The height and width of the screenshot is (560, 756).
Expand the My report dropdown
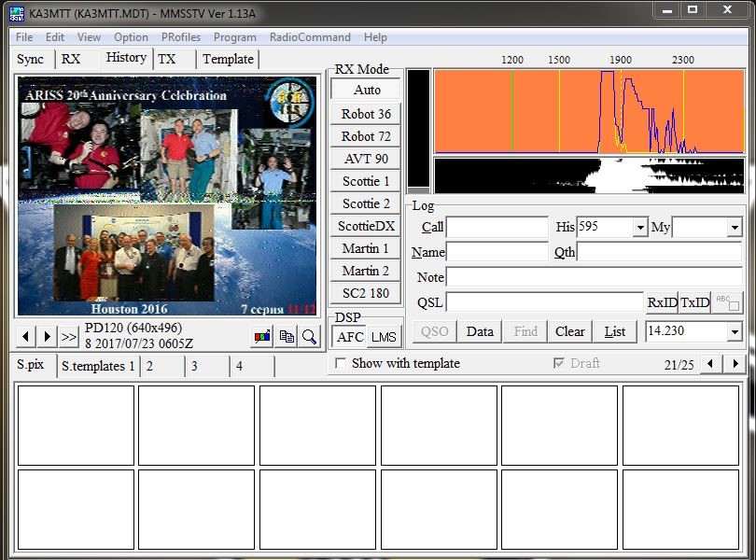coord(735,227)
